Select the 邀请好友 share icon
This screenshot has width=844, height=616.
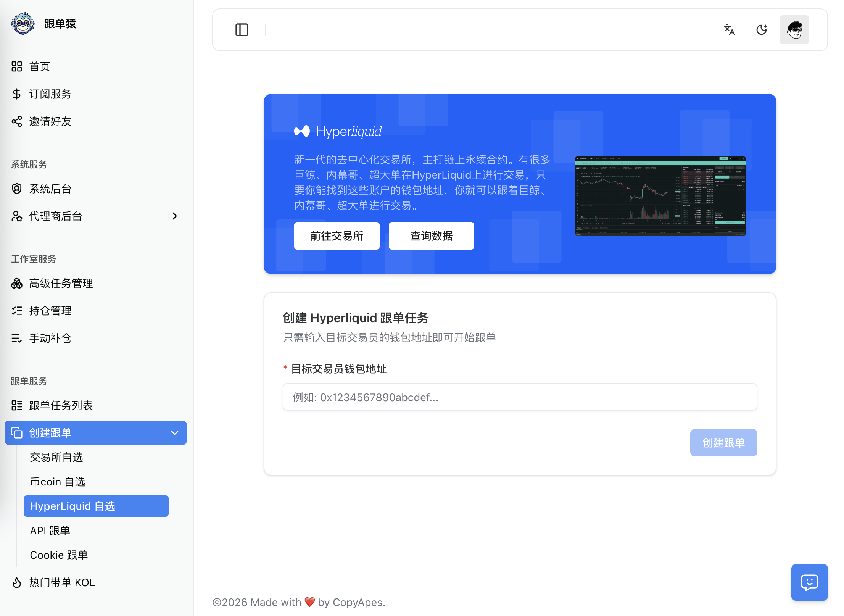tap(17, 121)
